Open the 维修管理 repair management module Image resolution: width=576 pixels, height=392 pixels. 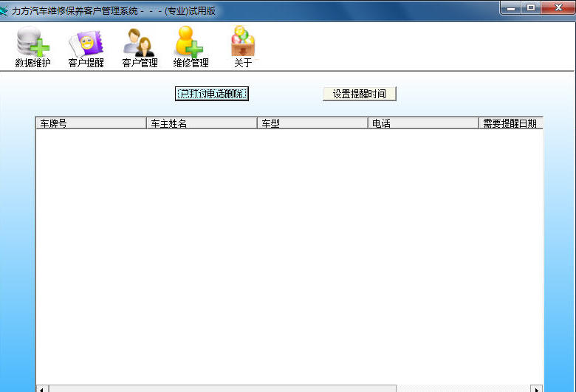[x=191, y=47]
